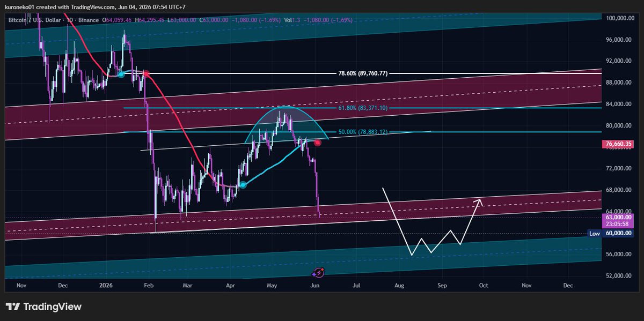Click the Oct label on time axis

point(484,286)
